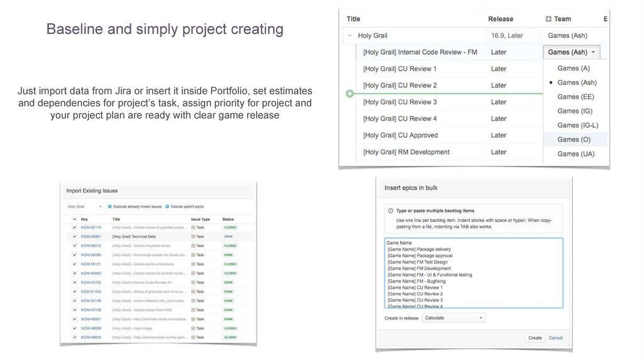Open issue key NGM-51425 link
Image resolution: width=644 pixels, height=361 pixels.
(91, 292)
